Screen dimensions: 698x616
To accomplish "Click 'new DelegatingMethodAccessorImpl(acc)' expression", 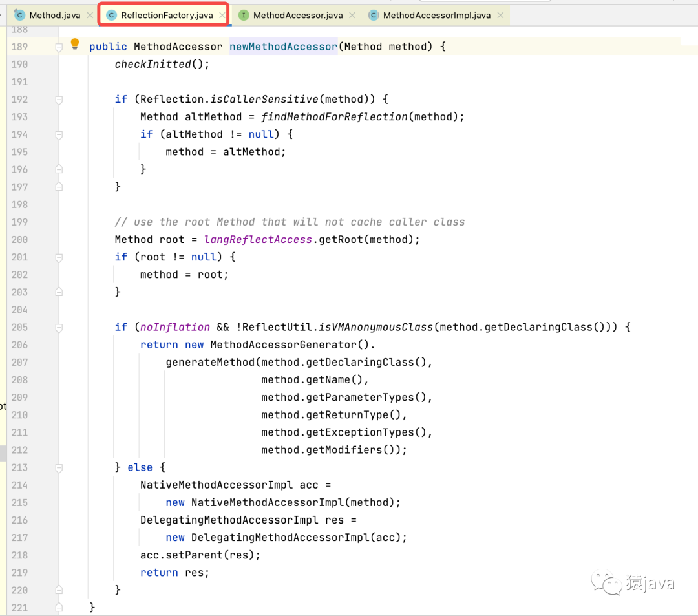I will coord(283,538).
